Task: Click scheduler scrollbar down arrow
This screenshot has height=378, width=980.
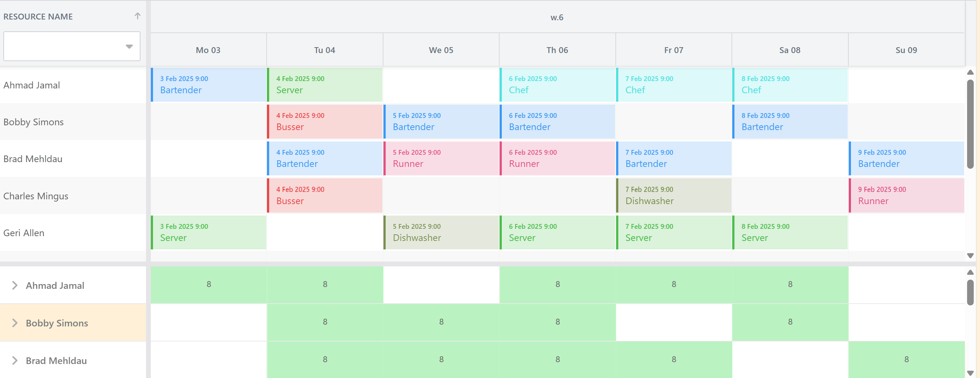Action: 970,256
